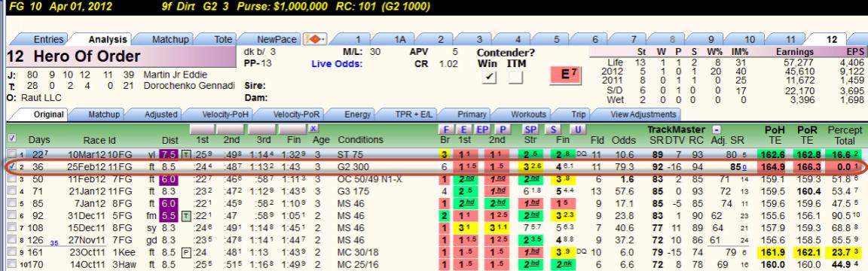Switch to the Analysis tab
This screenshot has width=868, height=271.
(x=108, y=39)
